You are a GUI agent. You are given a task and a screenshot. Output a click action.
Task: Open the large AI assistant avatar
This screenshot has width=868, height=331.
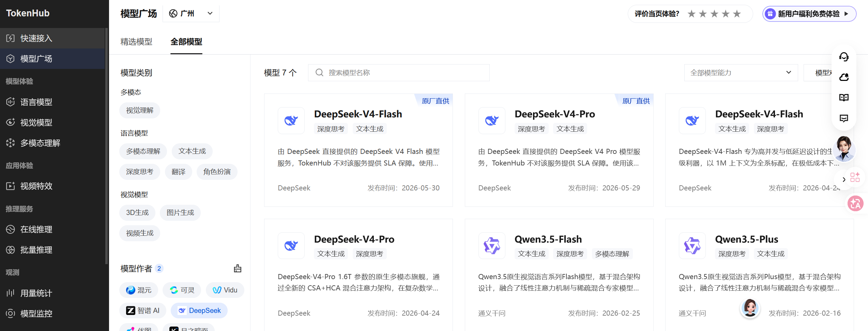pos(844,148)
